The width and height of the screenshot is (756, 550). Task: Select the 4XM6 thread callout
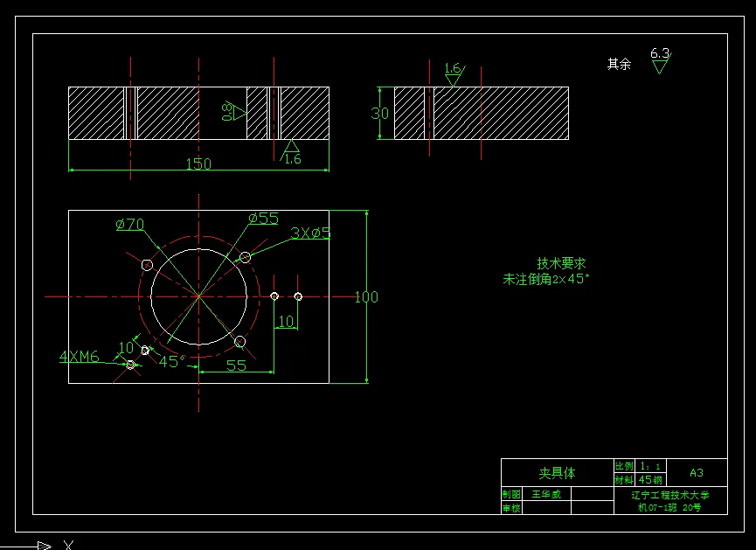tap(79, 357)
